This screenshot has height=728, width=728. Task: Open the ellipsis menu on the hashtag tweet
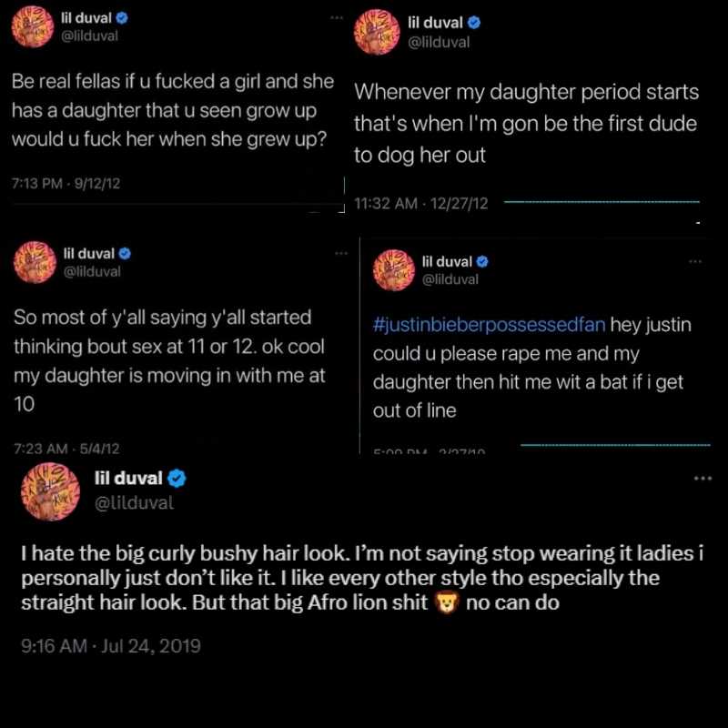pyautogui.click(x=694, y=262)
